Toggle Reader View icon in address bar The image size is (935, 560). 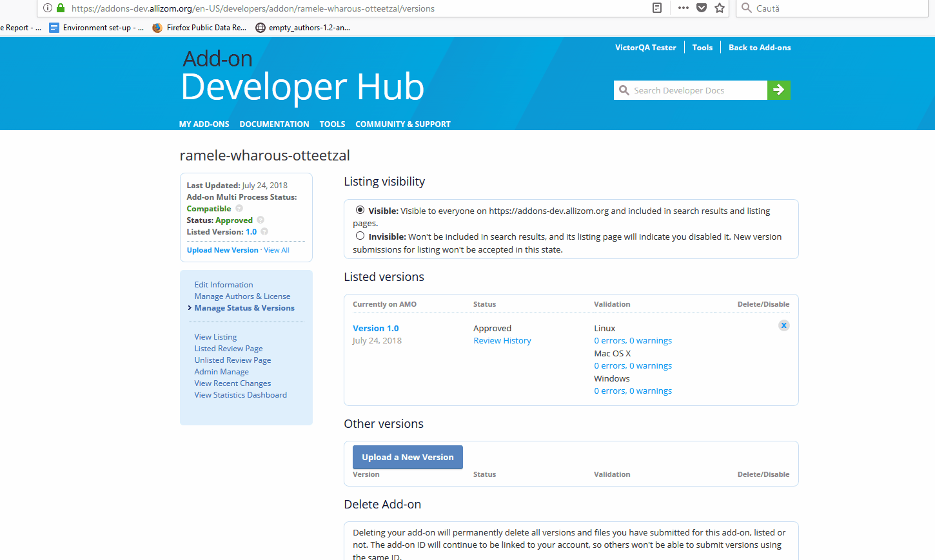tap(657, 8)
